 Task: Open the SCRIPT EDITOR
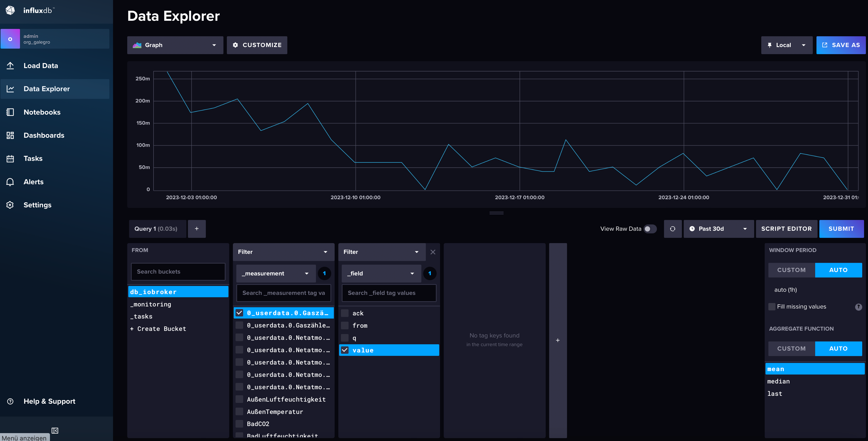pyautogui.click(x=786, y=229)
